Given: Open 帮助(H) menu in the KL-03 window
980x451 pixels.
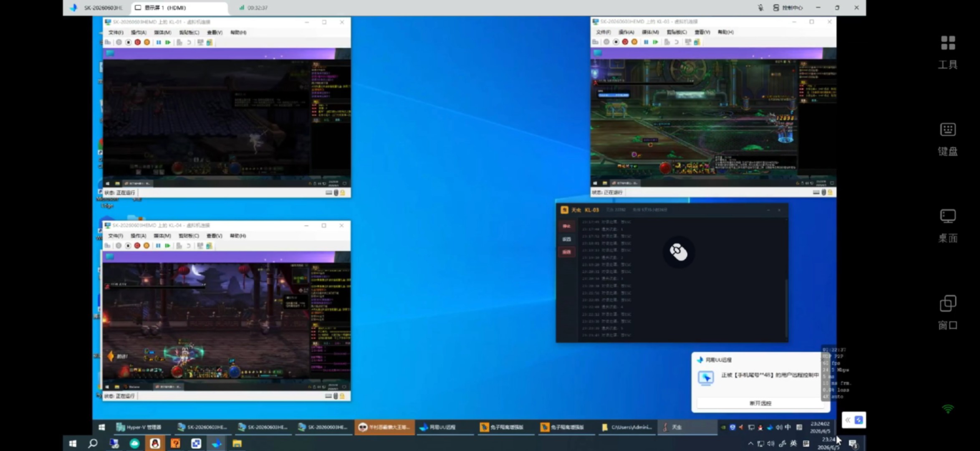Looking at the screenshot, I should 725,32.
